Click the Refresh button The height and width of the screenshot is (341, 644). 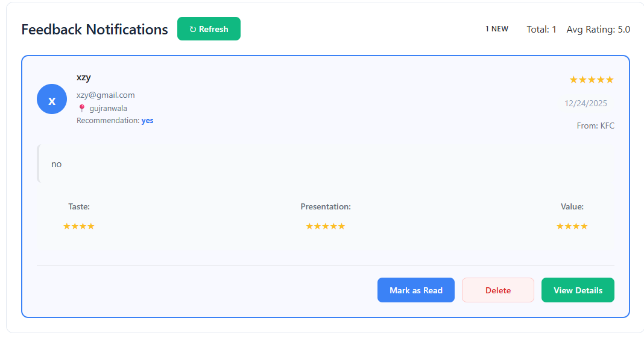click(209, 29)
